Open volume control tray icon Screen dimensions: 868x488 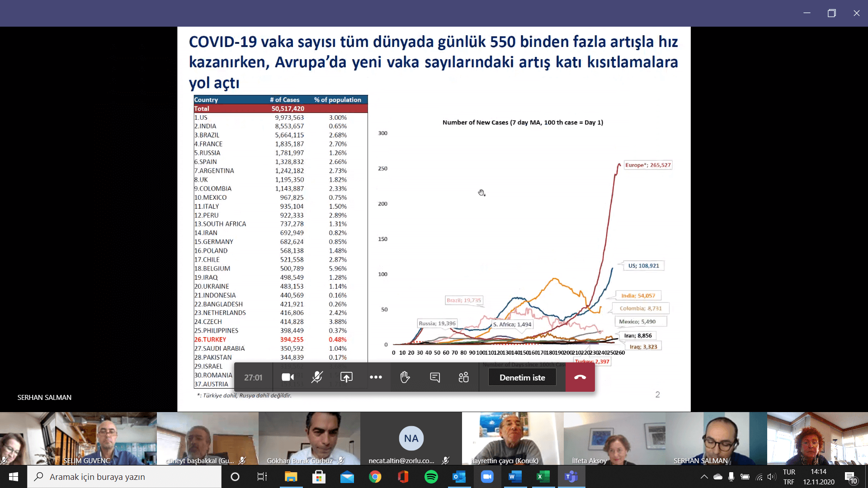coord(772,477)
